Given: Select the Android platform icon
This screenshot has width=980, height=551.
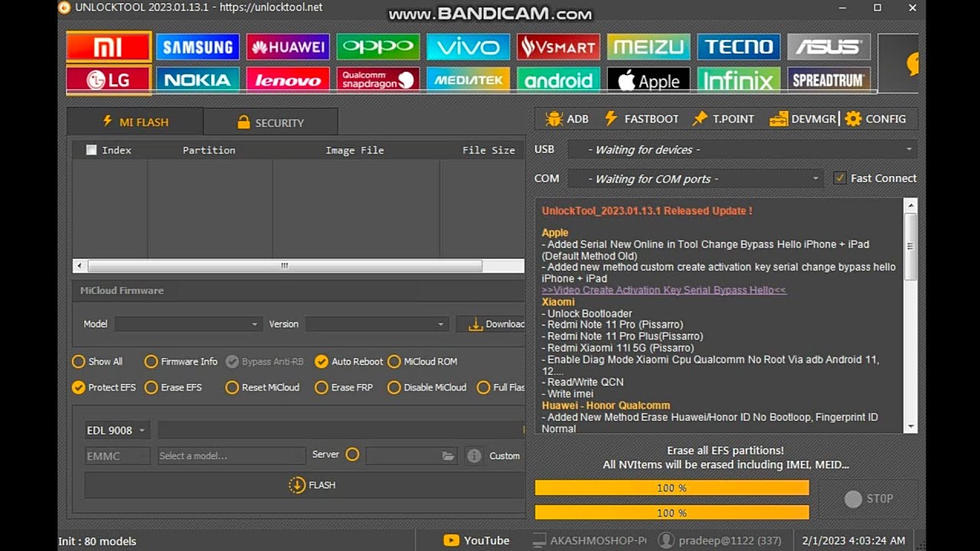Looking at the screenshot, I should 558,80.
